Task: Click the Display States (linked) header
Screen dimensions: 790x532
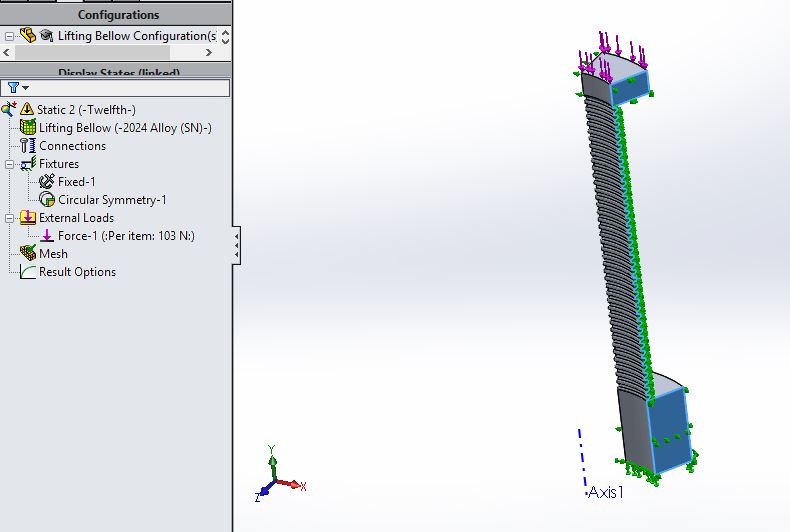Action: [116, 71]
